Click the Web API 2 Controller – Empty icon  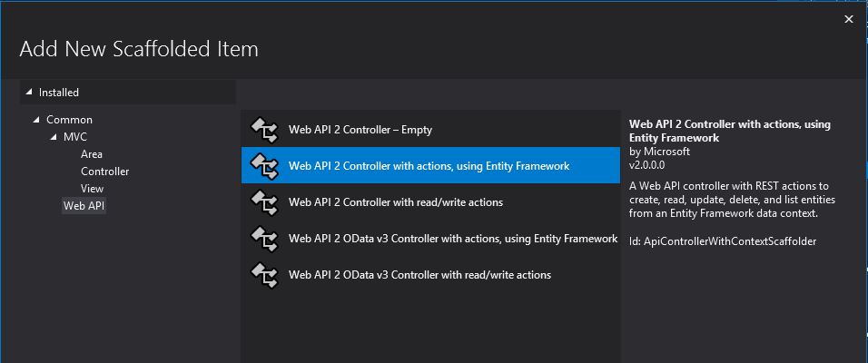(264, 130)
